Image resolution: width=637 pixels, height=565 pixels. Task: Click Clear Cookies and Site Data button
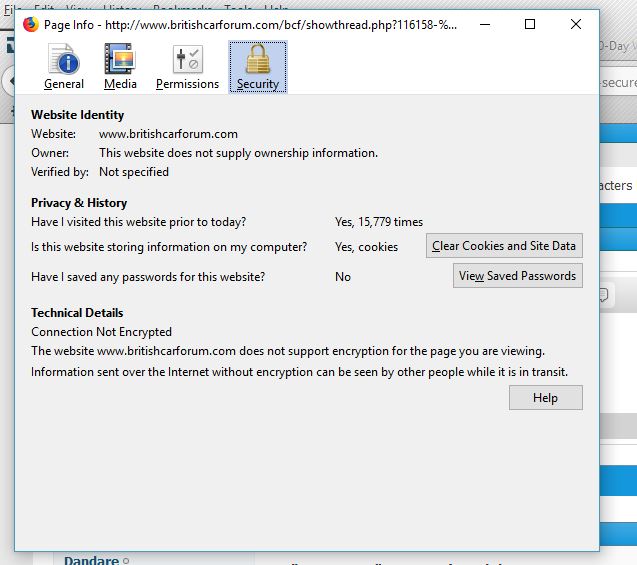[x=504, y=246]
